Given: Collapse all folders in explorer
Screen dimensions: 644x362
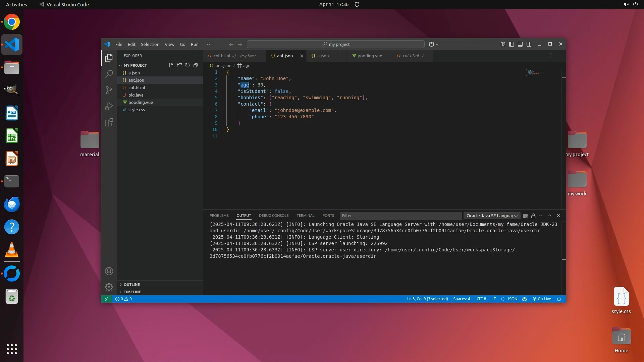Looking at the screenshot, I should pos(196,65).
